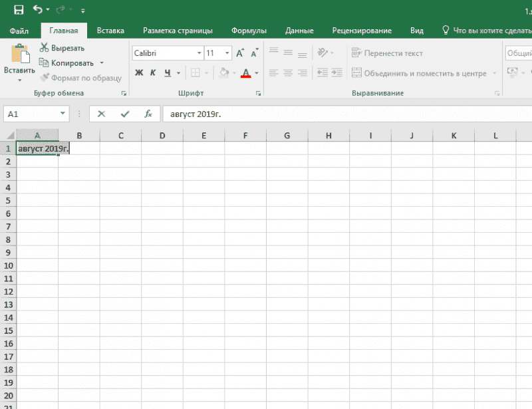Apply the red font color

[x=246, y=73]
